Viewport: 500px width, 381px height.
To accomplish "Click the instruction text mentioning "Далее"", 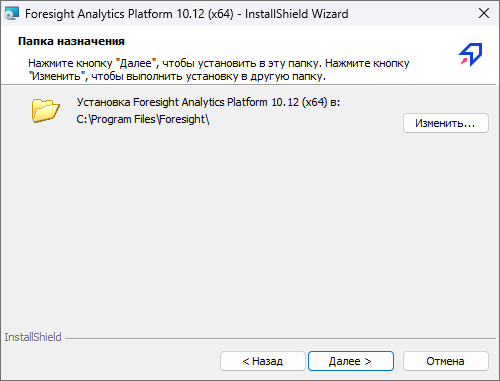I will 219,63.
